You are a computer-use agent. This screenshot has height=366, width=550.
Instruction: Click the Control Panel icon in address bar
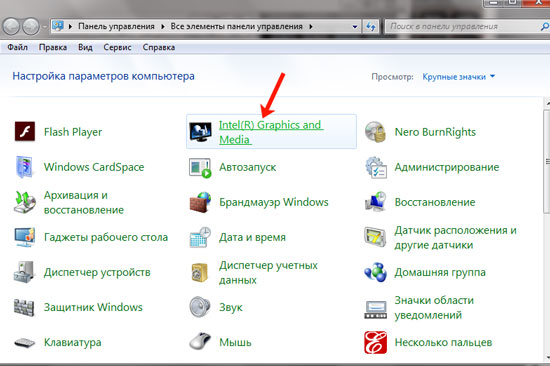coord(58,26)
